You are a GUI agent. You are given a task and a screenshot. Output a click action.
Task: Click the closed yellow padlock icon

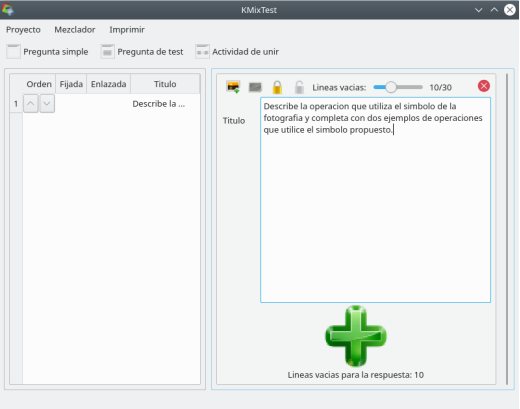coord(277,87)
